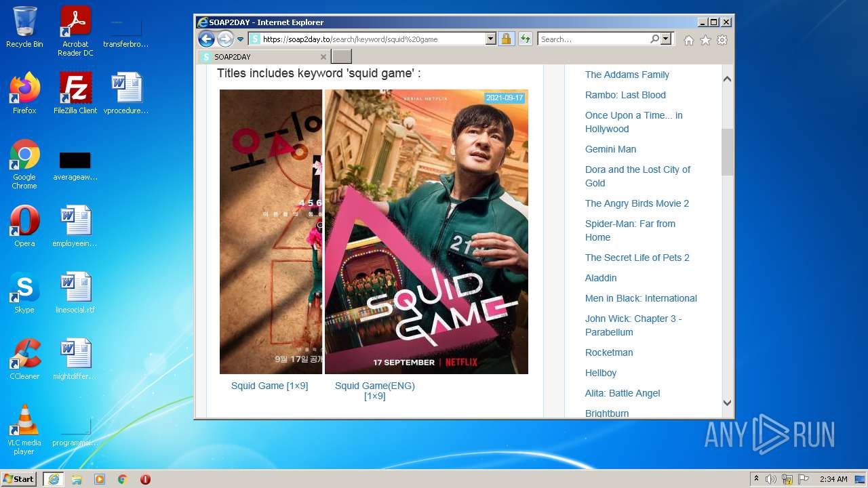Refresh the page with the green arrows

[525, 39]
